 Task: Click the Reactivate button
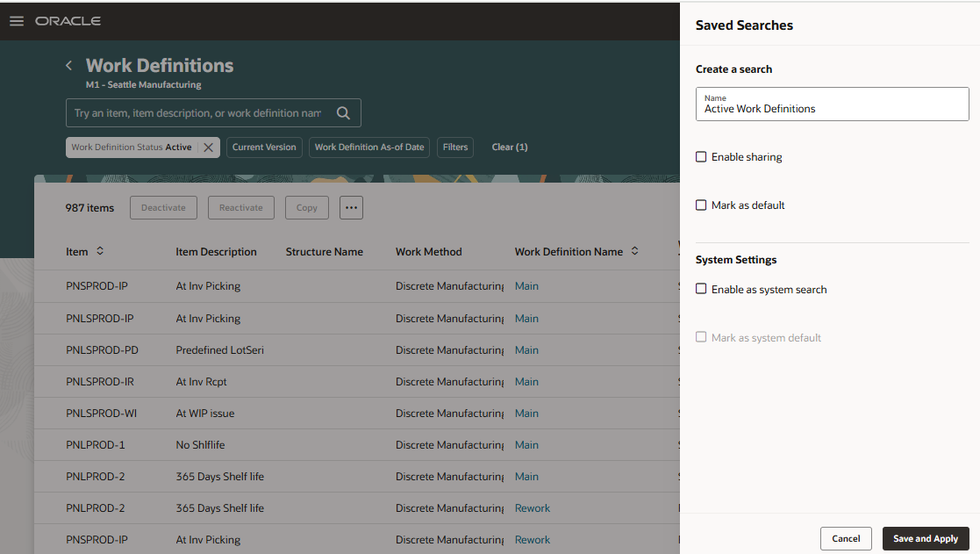tap(240, 207)
